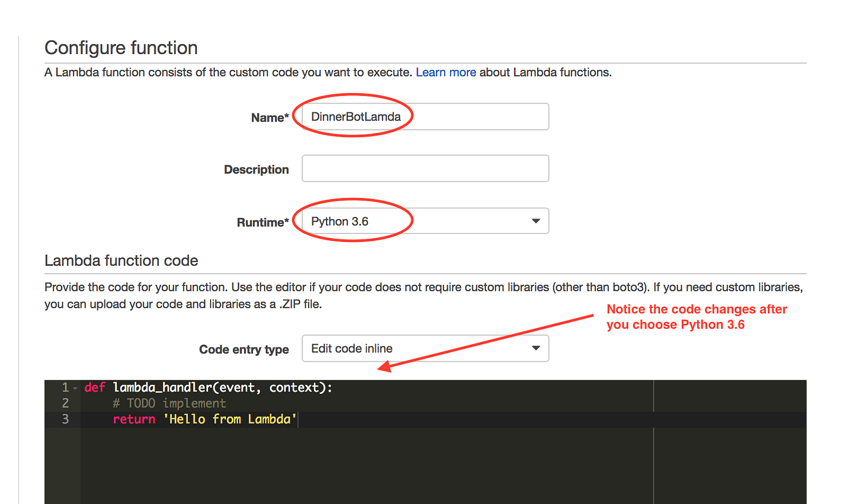This screenshot has width=849, height=504.
Task: Click the "Code entry type" label
Action: (244, 350)
